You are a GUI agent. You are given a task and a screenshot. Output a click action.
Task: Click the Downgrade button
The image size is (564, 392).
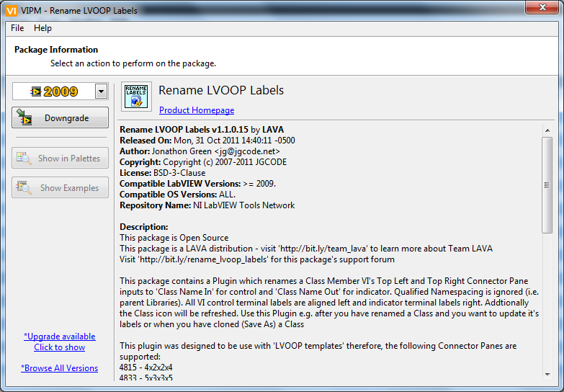(60, 117)
